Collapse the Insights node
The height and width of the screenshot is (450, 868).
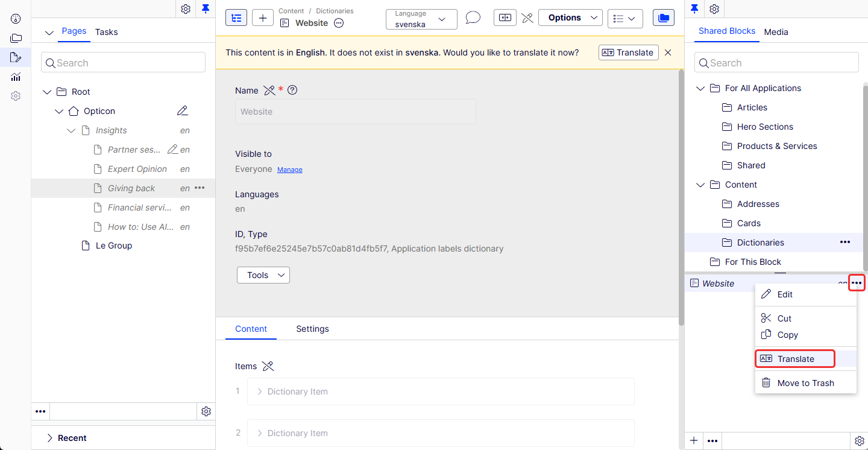pyautogui.click(x=71, y=130)
